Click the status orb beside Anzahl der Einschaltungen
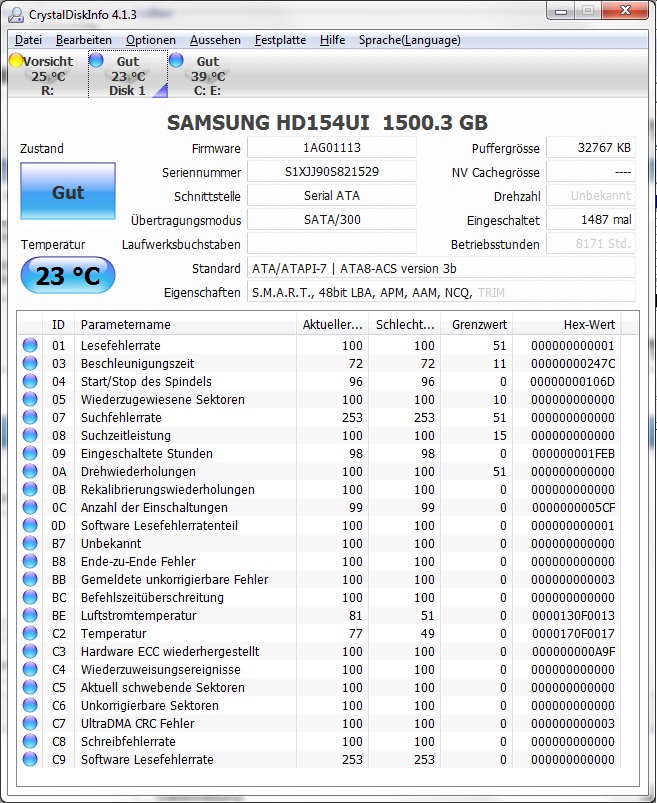Image resolution: width=657 pixels, height=803 pixels. tap(30, 507)
